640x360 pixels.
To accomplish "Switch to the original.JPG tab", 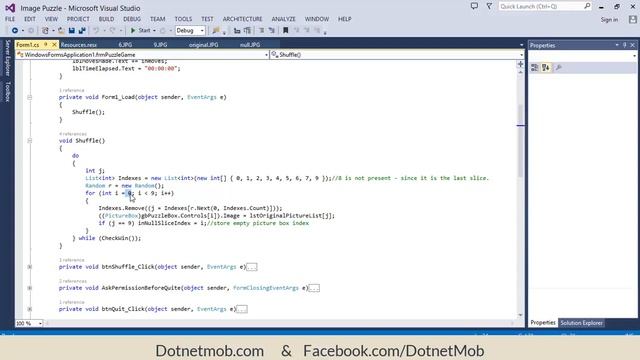I will click(x=203, y=45).
